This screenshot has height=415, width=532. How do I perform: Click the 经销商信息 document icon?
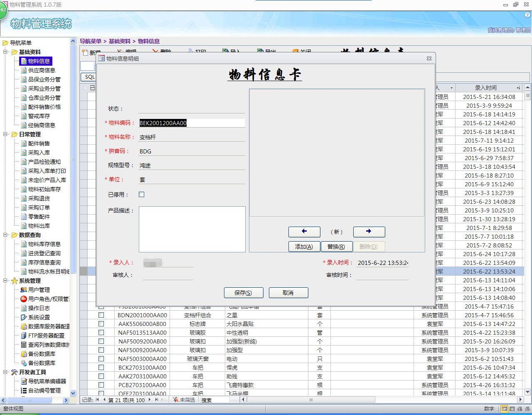click(x=24, y=125)
